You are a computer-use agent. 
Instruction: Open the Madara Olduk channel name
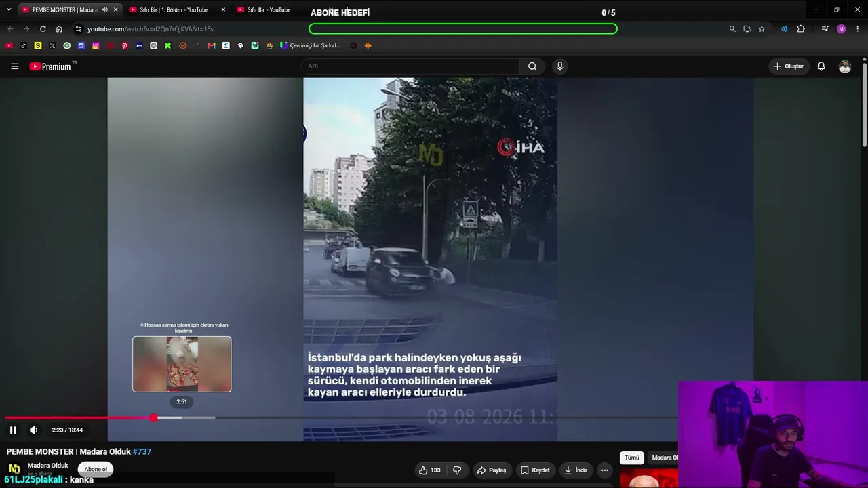pyautogui.click(x=47, y=466)
